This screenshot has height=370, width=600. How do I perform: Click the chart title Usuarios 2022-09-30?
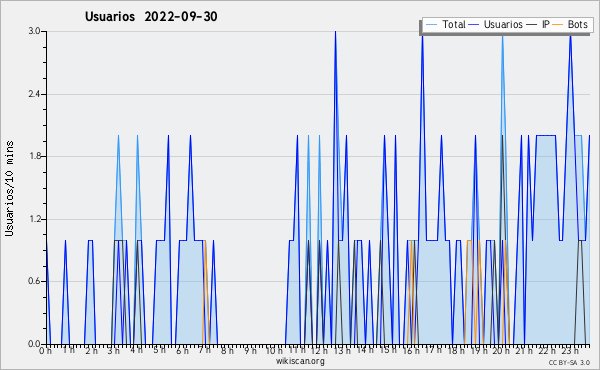click(x=151, y=16)
